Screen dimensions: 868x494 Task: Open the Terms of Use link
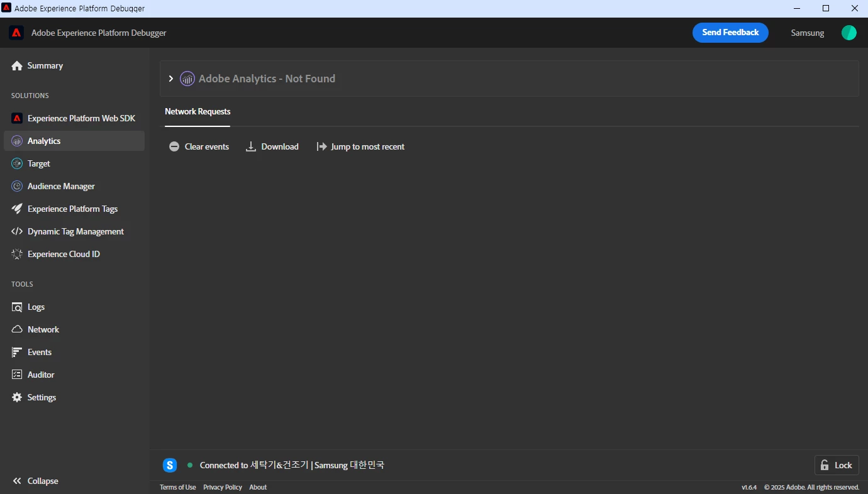pyautogui.click(x=178, y=487)
